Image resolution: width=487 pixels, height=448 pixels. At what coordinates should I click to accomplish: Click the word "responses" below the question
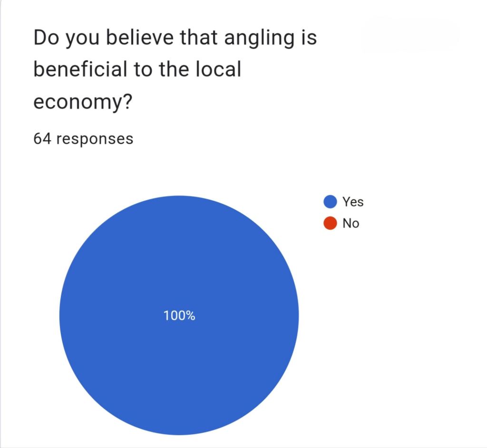click(x=95, y=138)
